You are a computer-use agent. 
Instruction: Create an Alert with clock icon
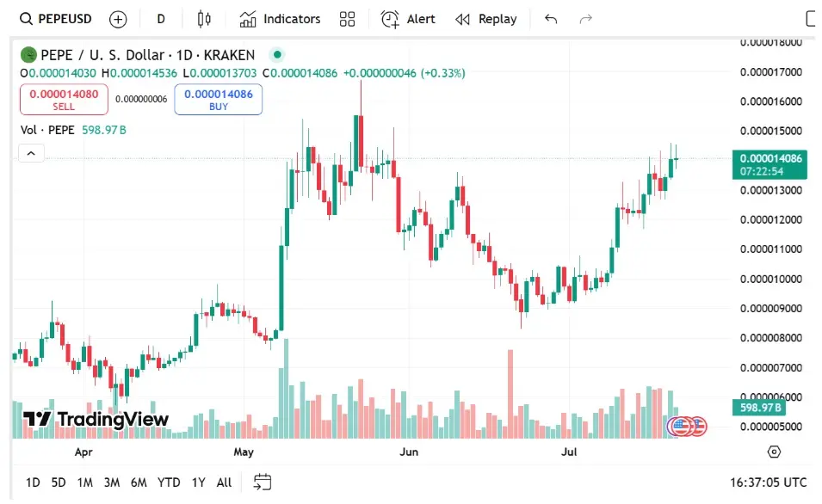click(x=408, y=20)
